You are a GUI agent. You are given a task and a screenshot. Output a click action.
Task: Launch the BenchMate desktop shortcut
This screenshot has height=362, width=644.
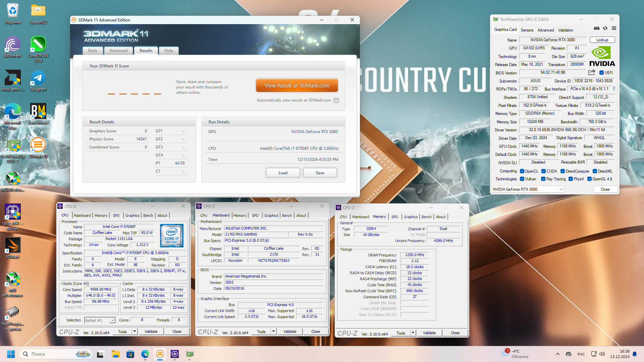pyautogui.click(x=38, y=114)
